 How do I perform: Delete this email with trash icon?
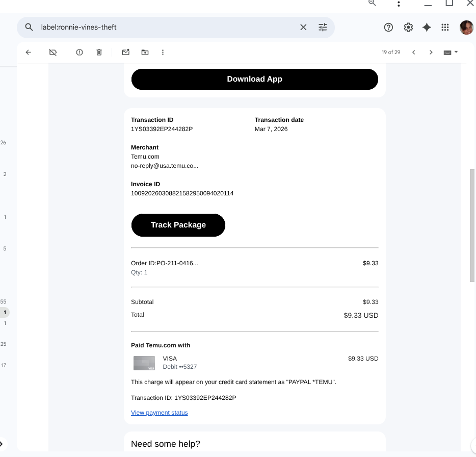tap(99, 52)
